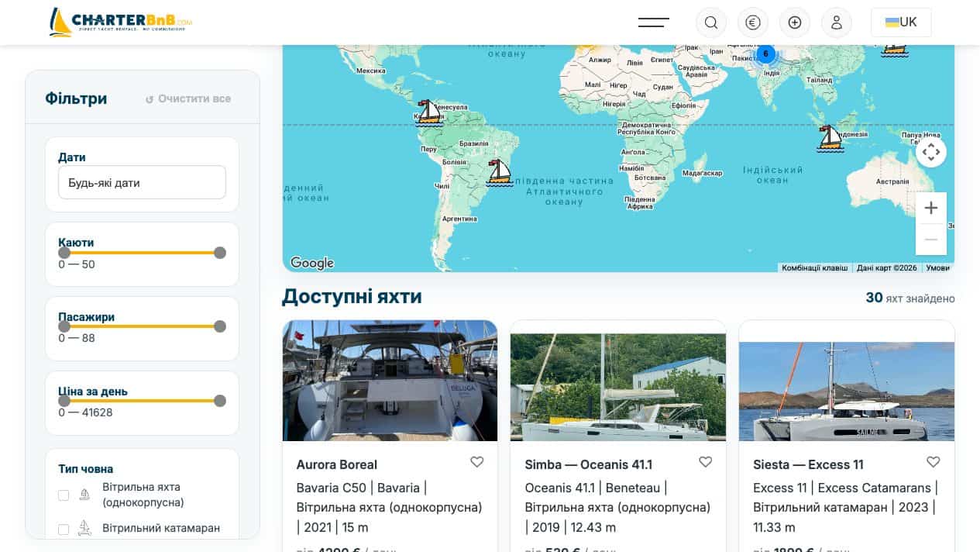Click the yacht marker near Venezuela

(429, 113)
